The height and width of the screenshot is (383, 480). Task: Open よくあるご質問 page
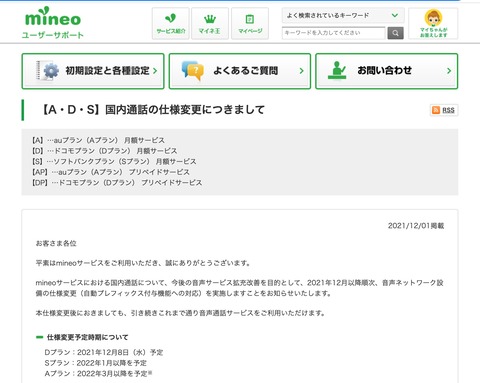pos(240,71)
